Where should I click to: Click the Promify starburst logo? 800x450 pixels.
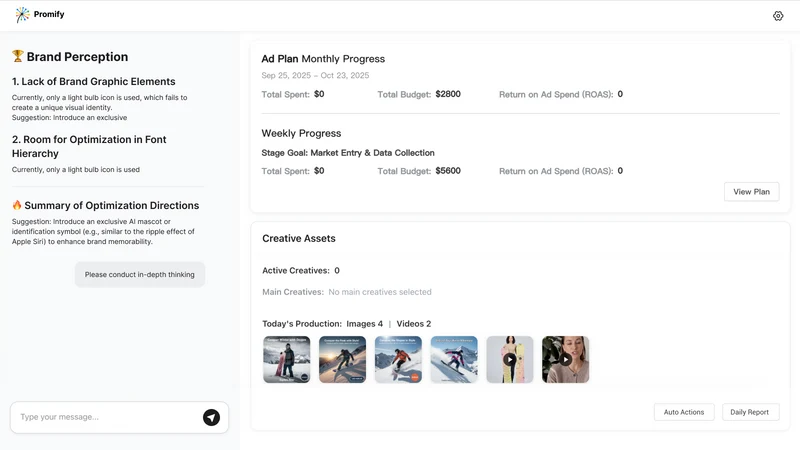22,14
